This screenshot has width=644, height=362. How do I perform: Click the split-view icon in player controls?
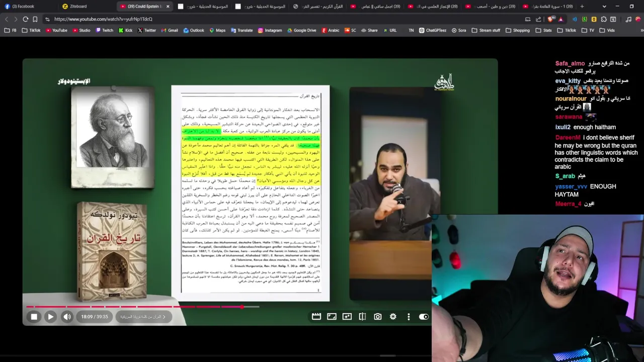pyautogui.click(x=362, y=317)
